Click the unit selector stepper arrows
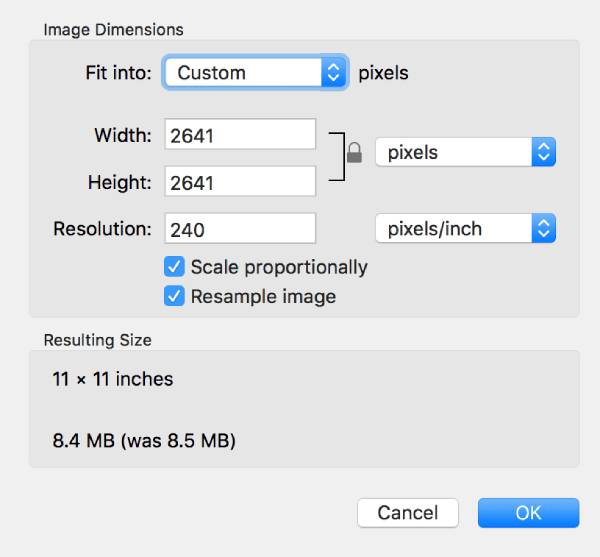600x557 pixels. coord(543,153)
